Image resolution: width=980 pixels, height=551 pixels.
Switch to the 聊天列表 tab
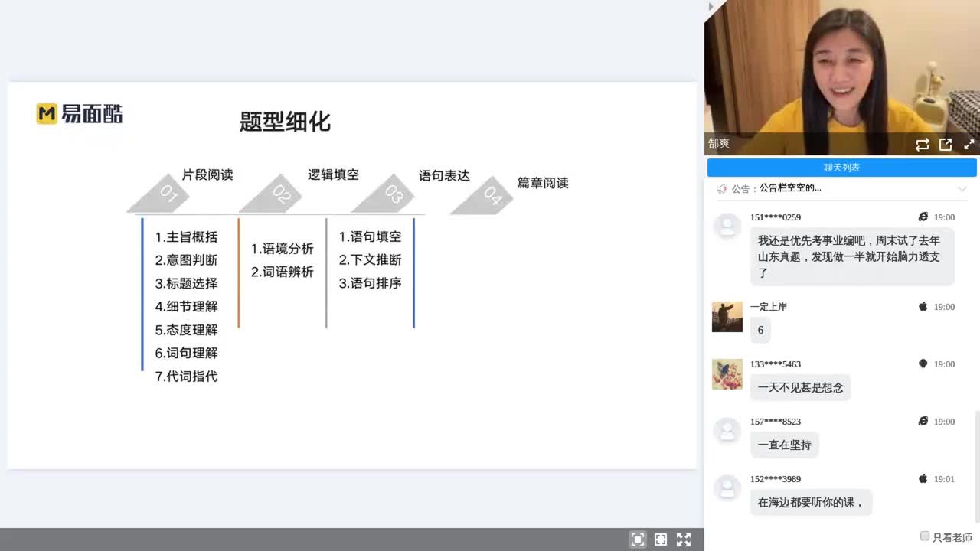(x=841, y=168)
